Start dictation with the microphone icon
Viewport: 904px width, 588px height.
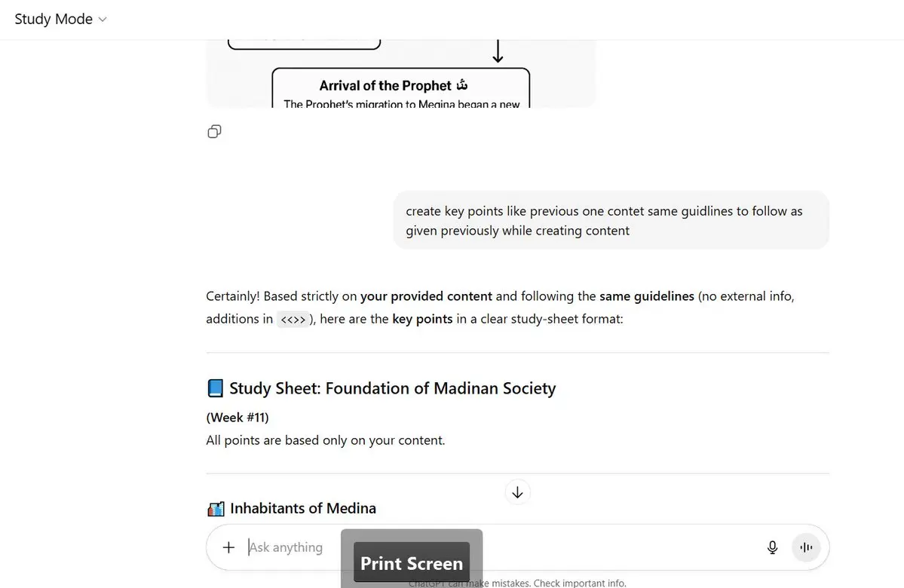tap(773, 547)
